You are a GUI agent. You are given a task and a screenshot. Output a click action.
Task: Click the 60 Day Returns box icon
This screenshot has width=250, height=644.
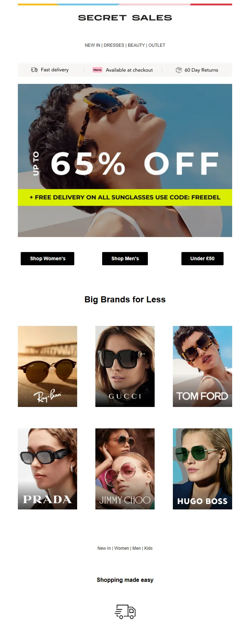point(179,70)
